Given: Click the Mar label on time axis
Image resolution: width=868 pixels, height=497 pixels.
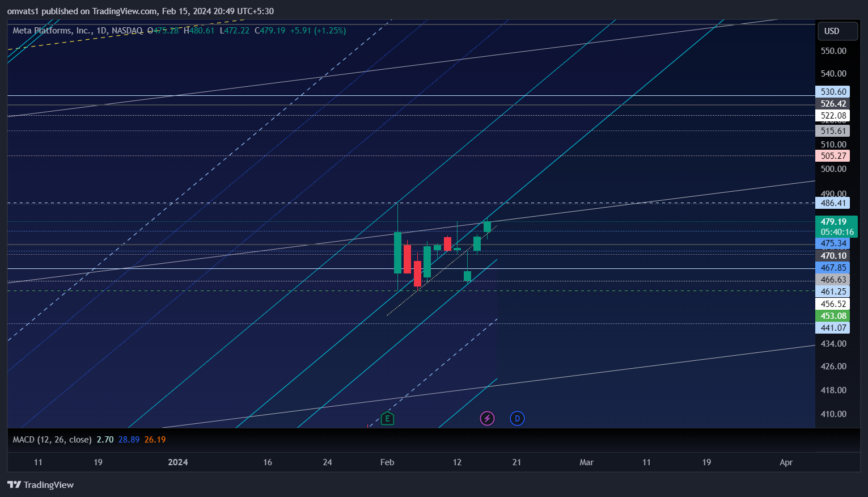Looking at the screenshot, I should coord(586,462).
